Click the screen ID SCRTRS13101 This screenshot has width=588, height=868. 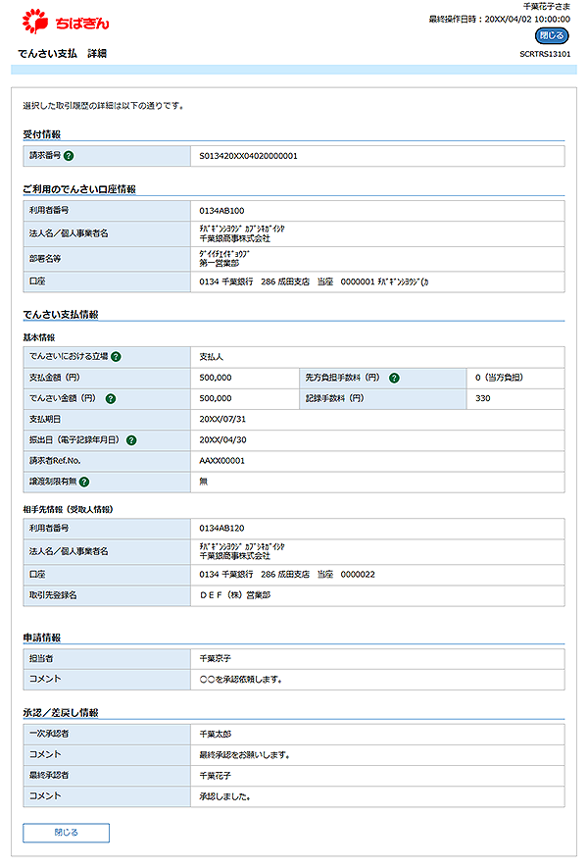[545, 55]
